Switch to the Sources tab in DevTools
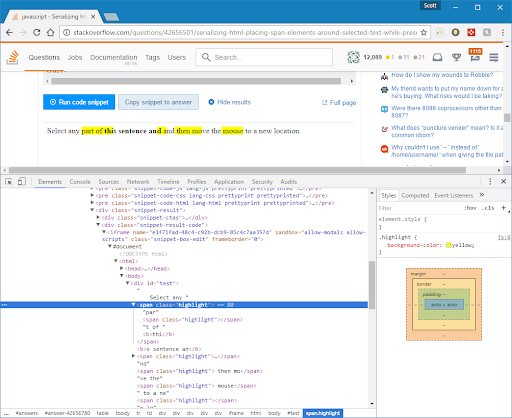This screenshot has height=418, width=512. [108, 182]
